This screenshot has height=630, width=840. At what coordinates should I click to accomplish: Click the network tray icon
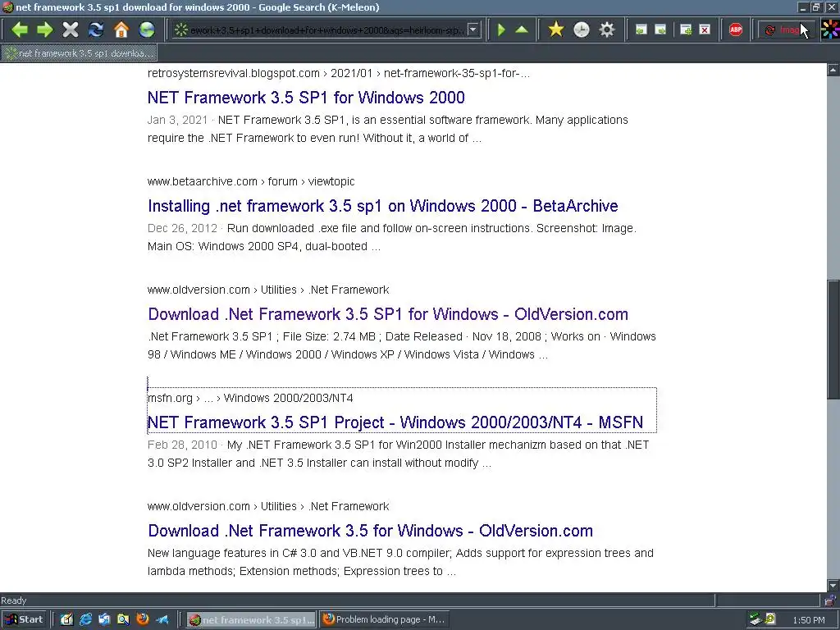pos(756,620)
